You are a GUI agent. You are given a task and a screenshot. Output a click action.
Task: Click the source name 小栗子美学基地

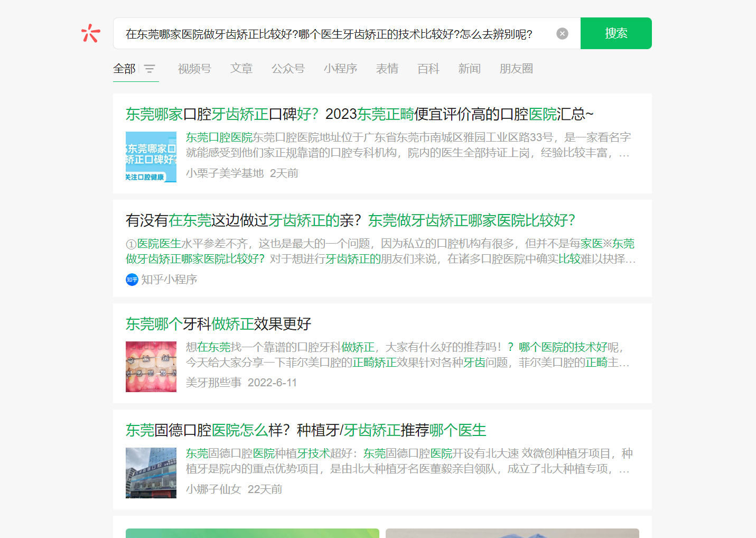[x=225, y=173]
